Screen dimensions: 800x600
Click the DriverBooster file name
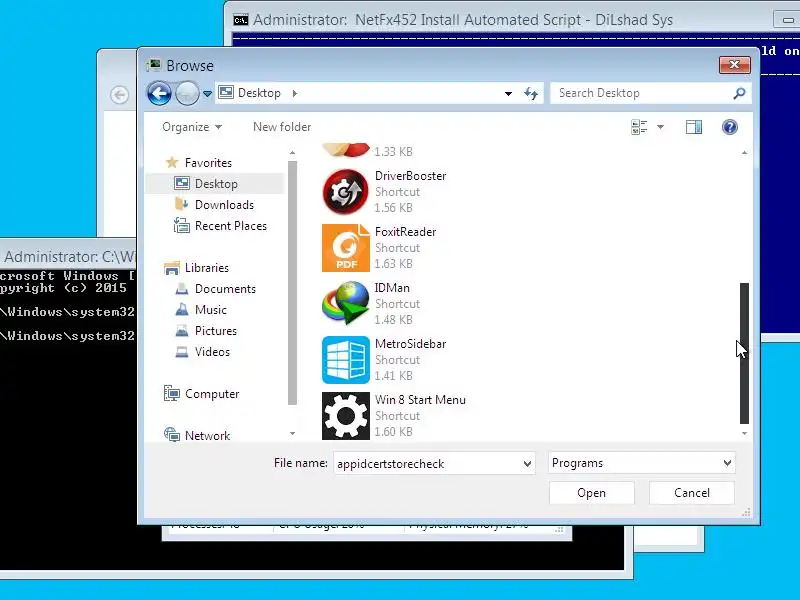[410, 176]
